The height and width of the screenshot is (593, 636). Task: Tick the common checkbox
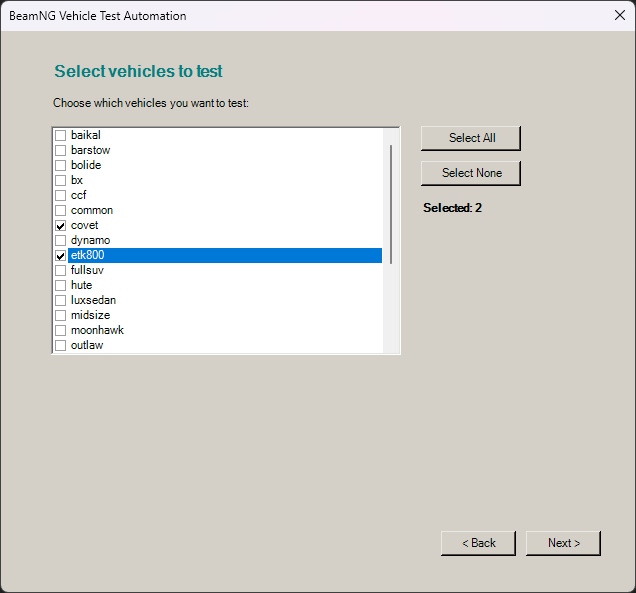click(x=60, y=210)
